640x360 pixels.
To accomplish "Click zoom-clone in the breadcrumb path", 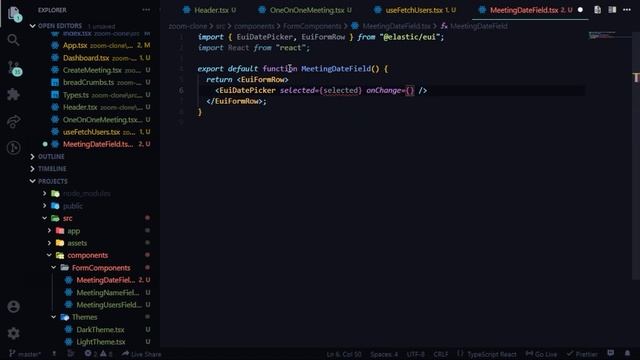I will (188, 26).
